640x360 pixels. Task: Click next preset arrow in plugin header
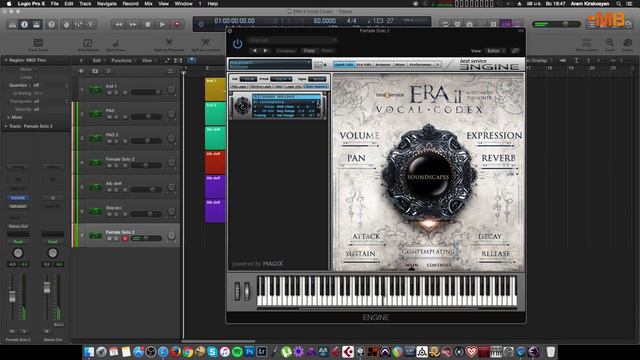point(265,51)
